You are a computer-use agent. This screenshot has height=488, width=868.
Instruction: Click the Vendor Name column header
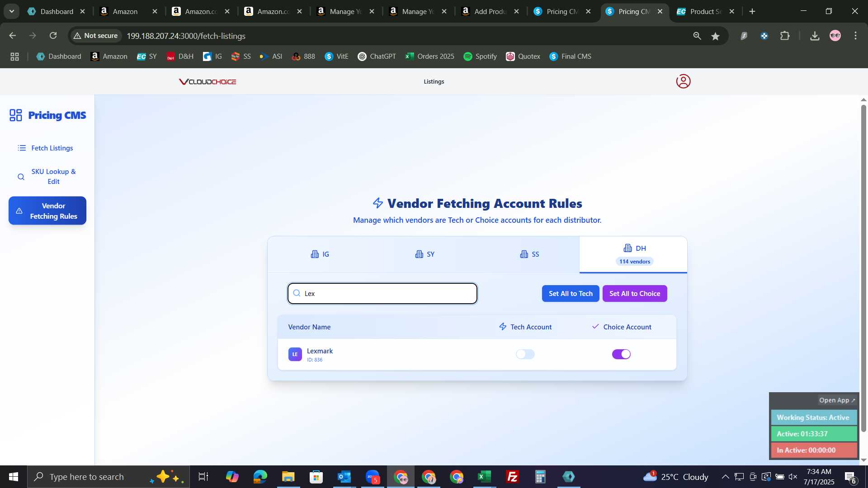tap(309, 327)
